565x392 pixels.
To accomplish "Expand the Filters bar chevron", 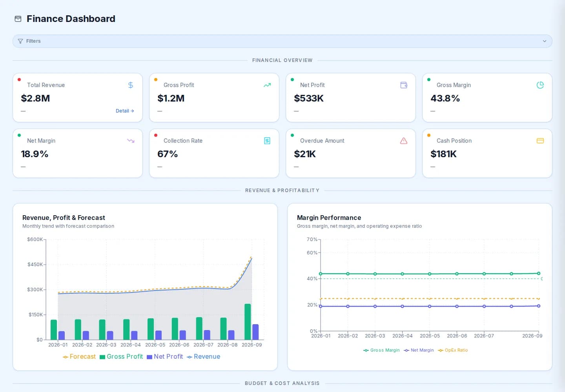I will 545,41.
